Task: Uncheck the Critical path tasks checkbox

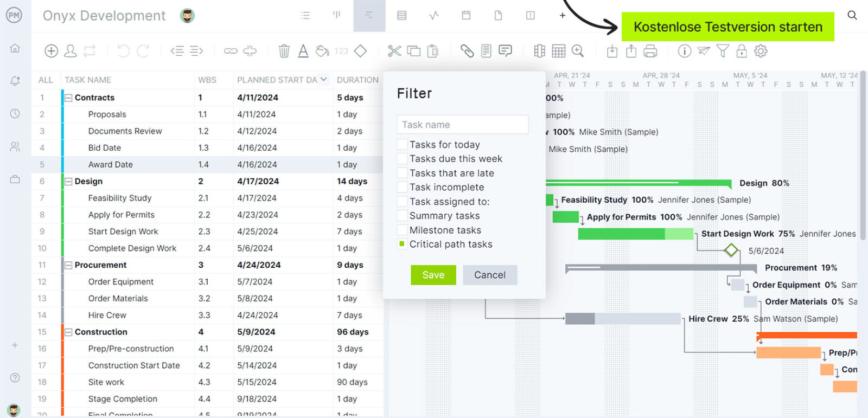Action: point(402,245)
